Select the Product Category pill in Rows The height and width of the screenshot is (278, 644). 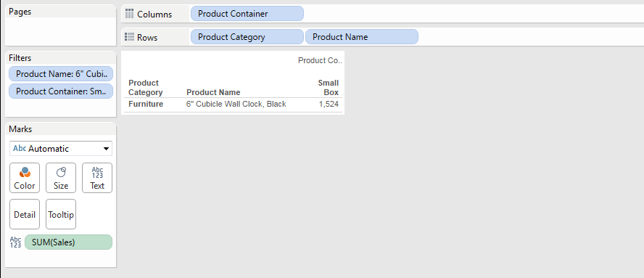(x=247, y=37)
